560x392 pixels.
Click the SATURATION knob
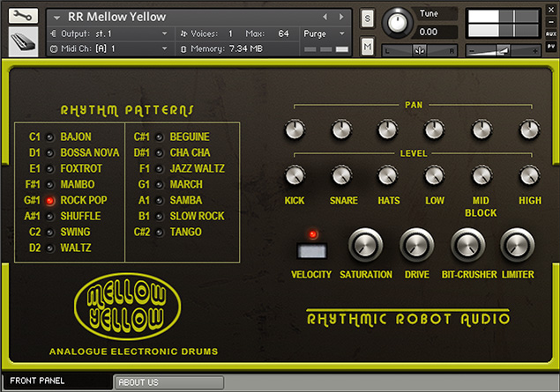[365, 246]
